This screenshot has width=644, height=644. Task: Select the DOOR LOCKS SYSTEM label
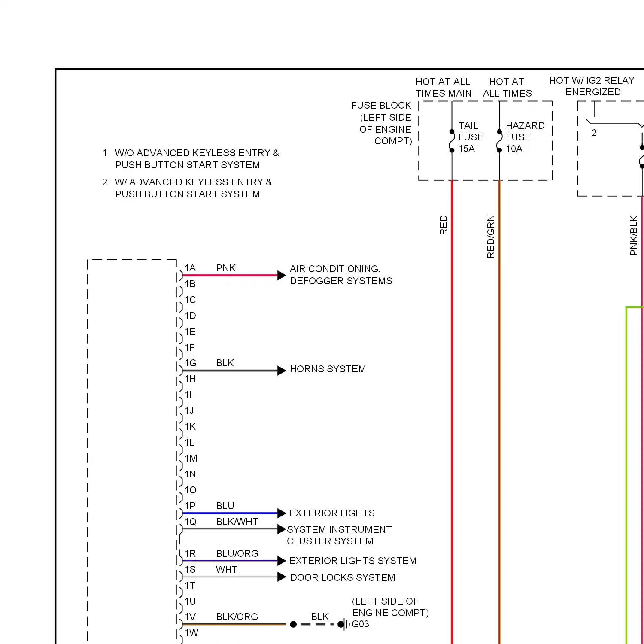tap(343, 578)
